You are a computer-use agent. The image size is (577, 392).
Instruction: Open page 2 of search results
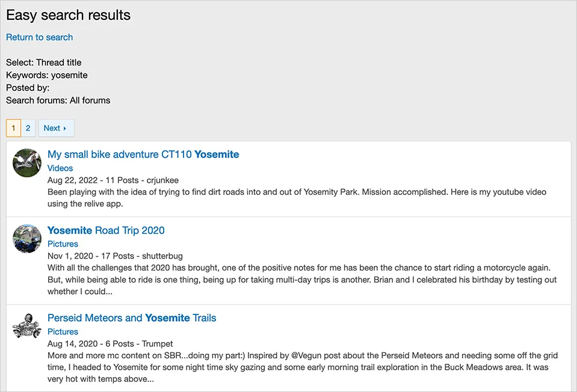[x=28, y=128]
